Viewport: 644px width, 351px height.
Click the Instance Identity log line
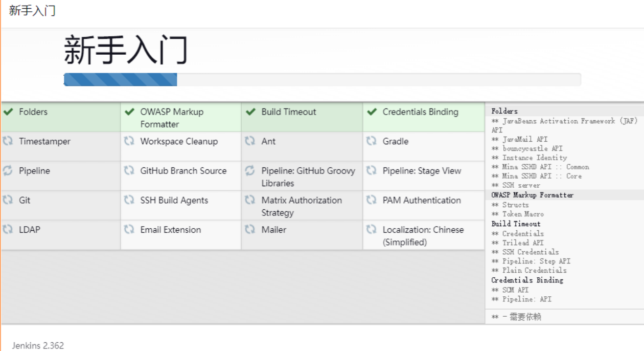point(529,158)
